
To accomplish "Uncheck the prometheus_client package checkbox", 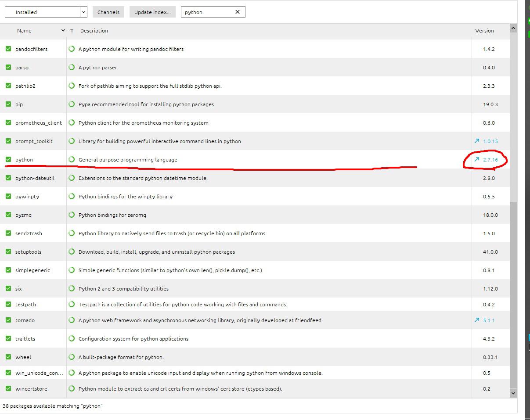I will click(x=8, y=122).
